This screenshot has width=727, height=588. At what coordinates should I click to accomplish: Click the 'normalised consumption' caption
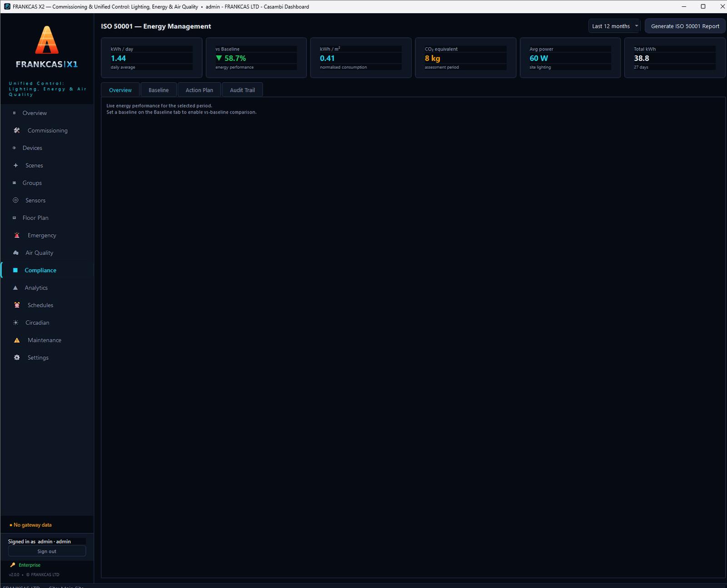click(x=343, y=67)
